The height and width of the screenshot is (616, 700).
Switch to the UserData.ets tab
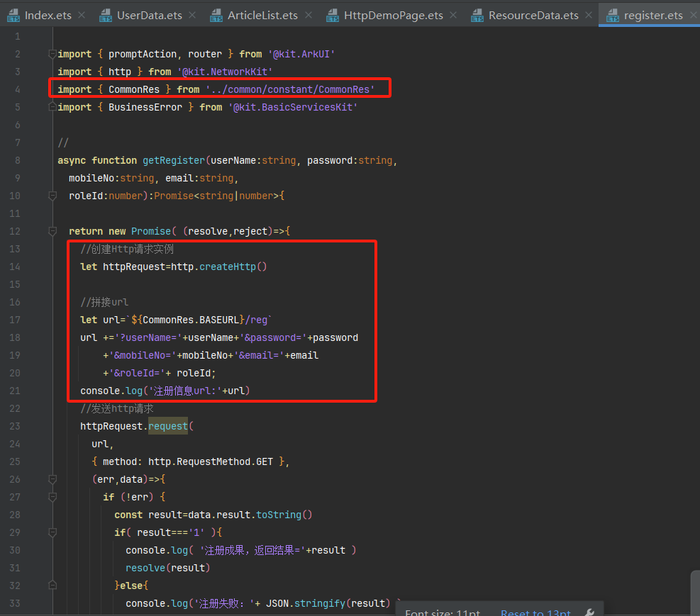(150, 16)
